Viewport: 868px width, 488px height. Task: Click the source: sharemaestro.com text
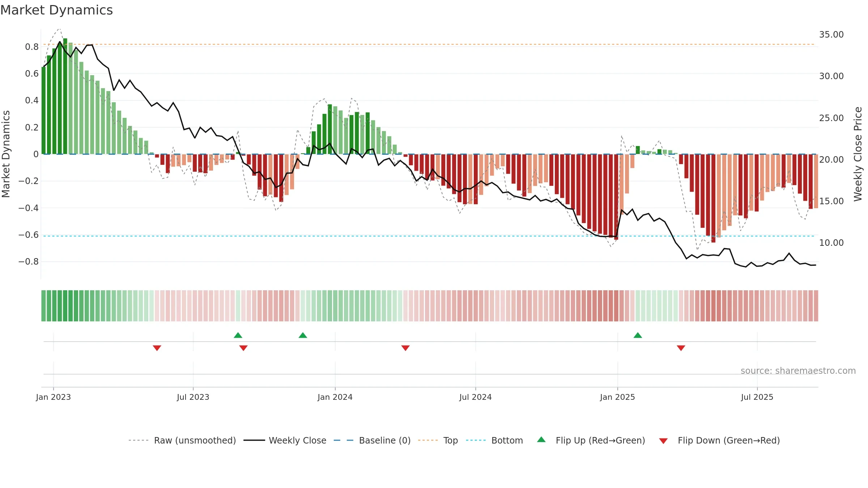(798, 371)
